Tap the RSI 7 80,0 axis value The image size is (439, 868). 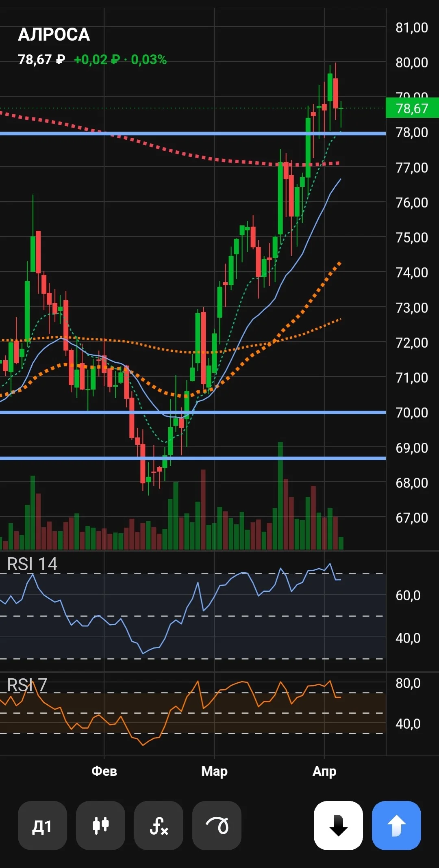408,683
